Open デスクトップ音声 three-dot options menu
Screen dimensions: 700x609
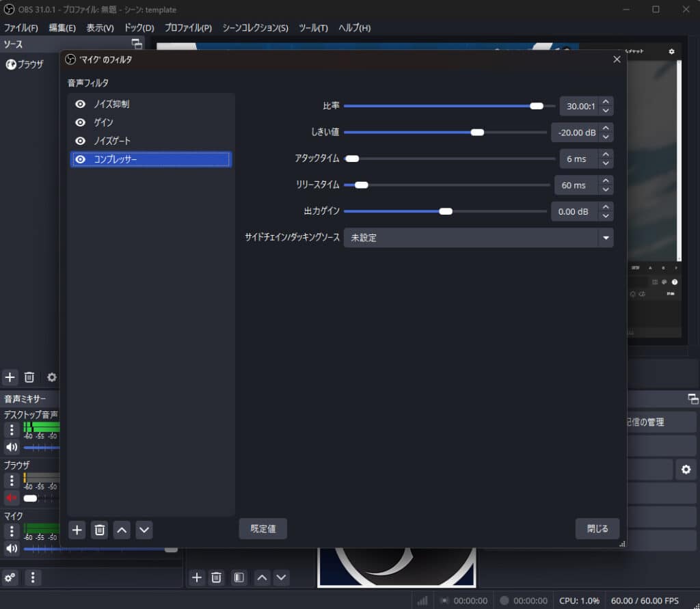pyautogui.click(x=12, y=430)
